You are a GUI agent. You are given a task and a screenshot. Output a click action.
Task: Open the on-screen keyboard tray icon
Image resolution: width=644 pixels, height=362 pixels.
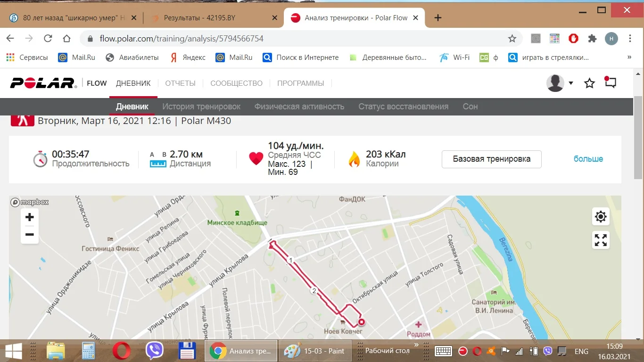444,351
